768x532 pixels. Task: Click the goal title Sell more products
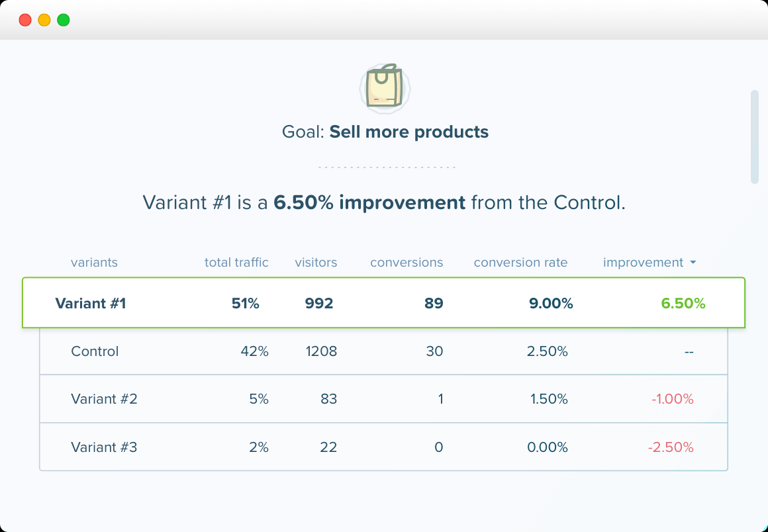coord(408,132)
